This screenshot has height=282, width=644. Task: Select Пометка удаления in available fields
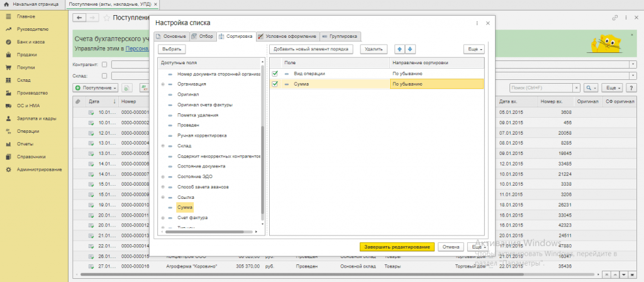(x=200, y=115)
